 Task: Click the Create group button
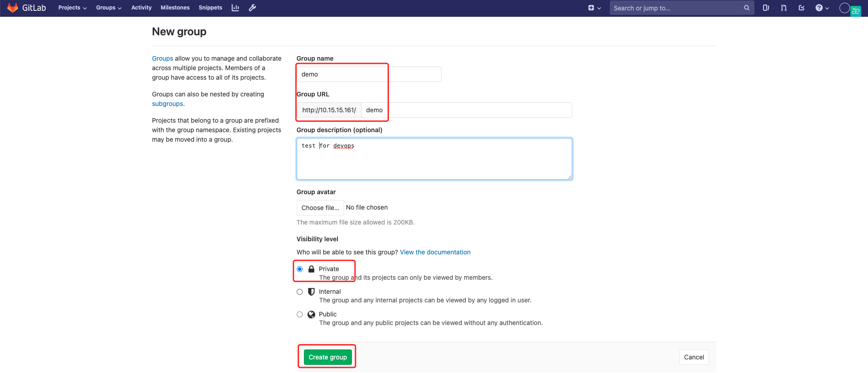(x=327, y=357)
